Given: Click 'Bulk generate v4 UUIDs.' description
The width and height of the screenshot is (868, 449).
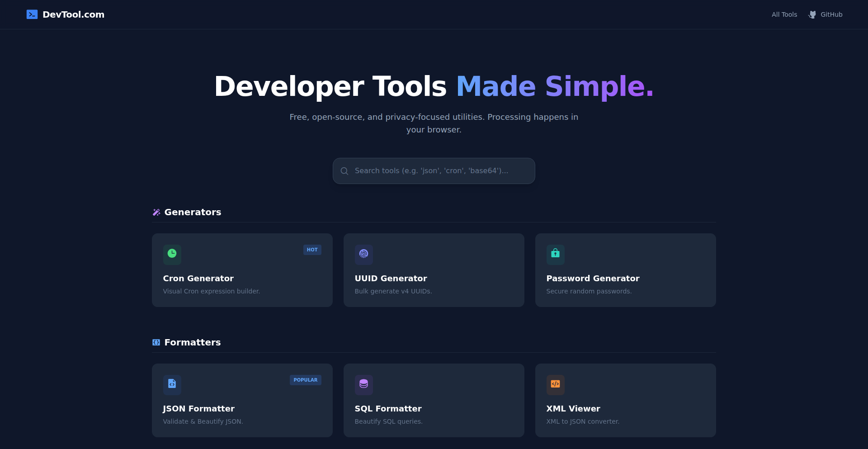Looking at the screenshot, I should (x=393, y=291).
